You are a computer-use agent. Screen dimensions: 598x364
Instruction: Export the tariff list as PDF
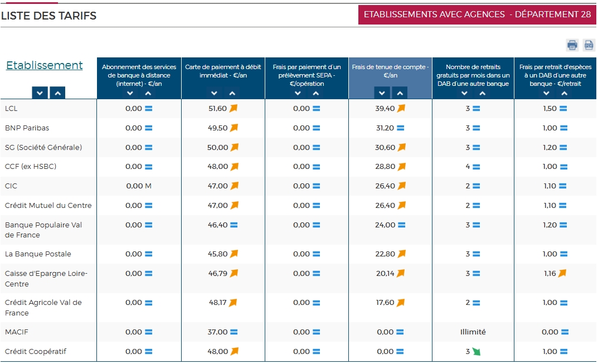pyautogui.click(x=589, y=45)
